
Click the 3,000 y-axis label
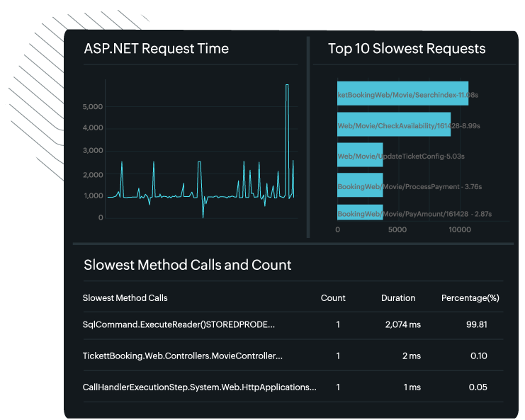93,151
